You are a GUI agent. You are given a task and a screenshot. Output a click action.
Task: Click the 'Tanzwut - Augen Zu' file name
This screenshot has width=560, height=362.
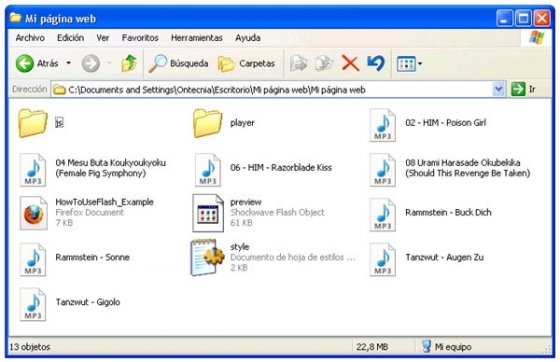[x=445, y=257]
